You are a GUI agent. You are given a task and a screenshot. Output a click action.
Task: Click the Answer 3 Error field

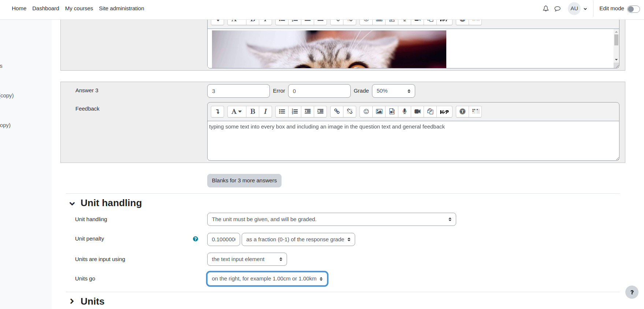319,91
